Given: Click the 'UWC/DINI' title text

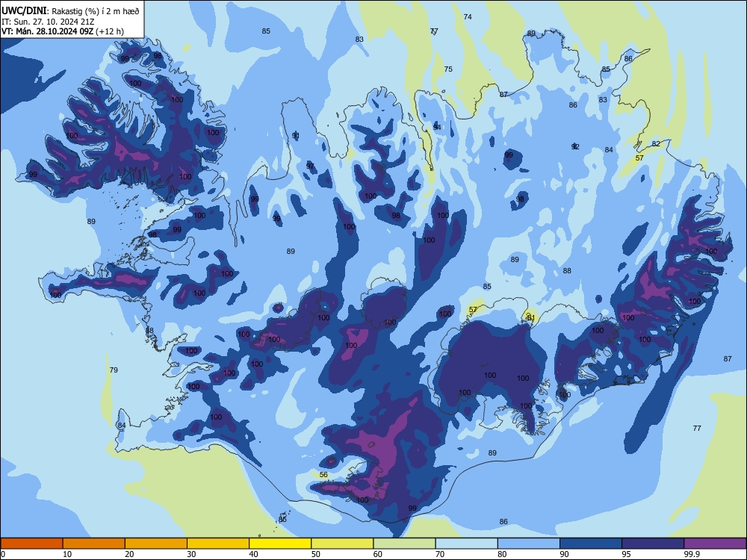Looking at the screenshot, I should [24, 10].
